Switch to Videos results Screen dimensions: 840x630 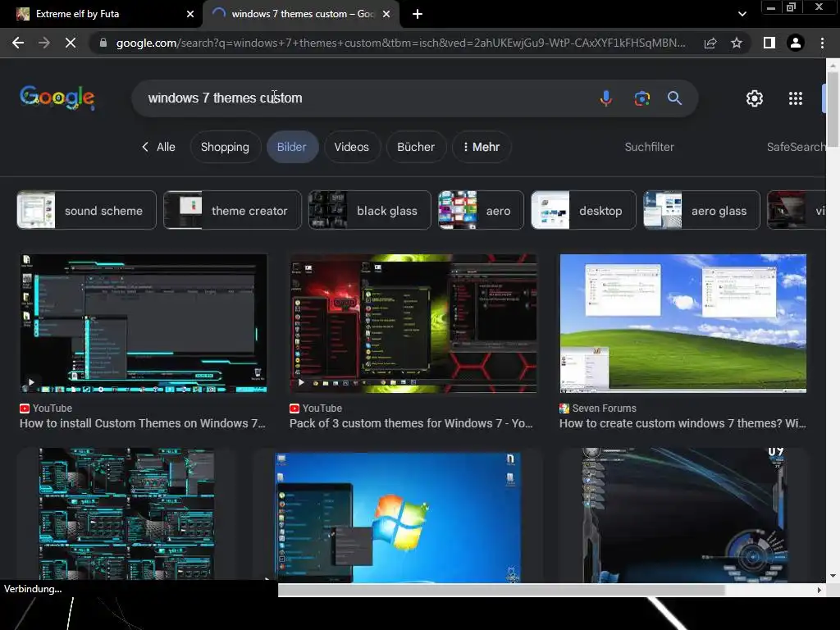click(352, 147)
